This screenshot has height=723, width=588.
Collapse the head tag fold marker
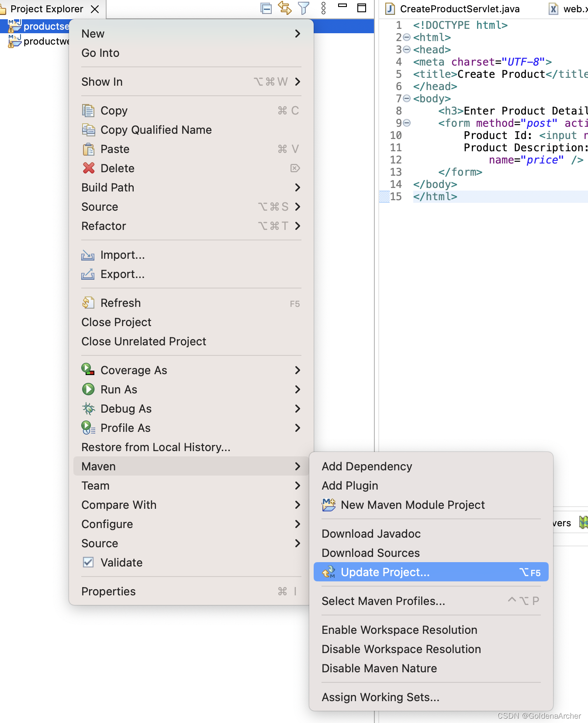[x=407, y=49]
